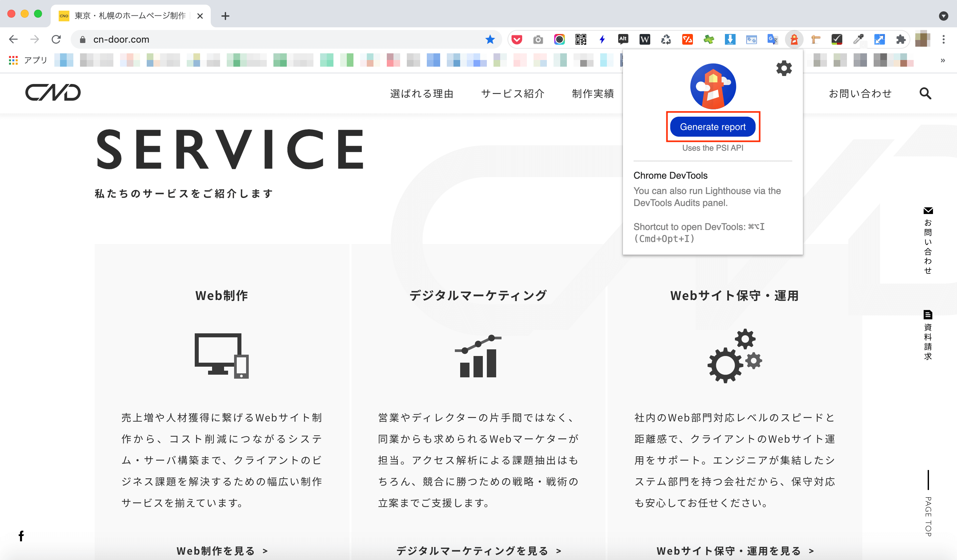Click the デジタルマーケティング chart icon
Image resolution: width=957 pixels, height=560 pixels.
click(x=478, y=356)
